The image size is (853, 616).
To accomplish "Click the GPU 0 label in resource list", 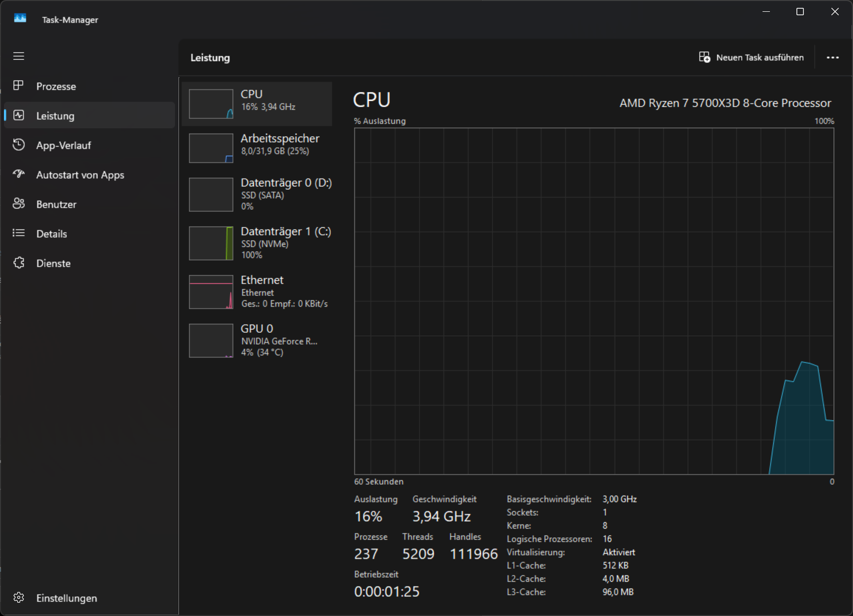I will click(257, 328).
